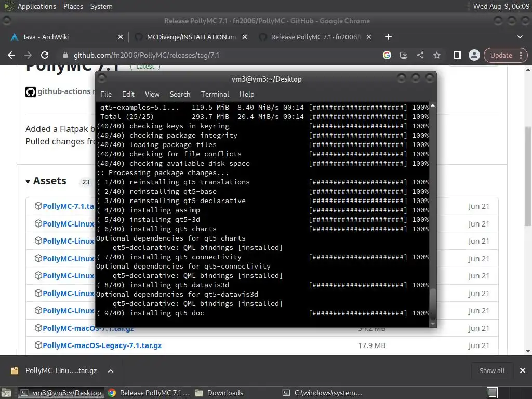Viewport: 532px width, 399px height.
Task: Open Chrome three-dot menu
Action: pyautogui.click(x=521, y=55)
